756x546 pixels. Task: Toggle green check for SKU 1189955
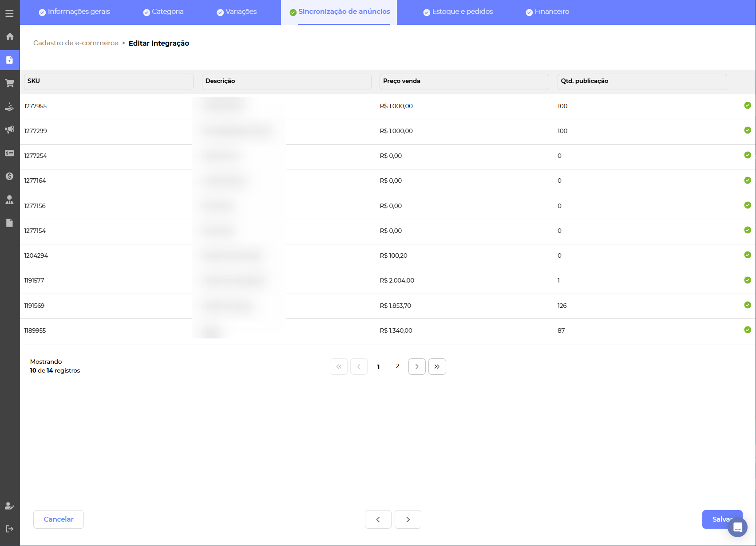pyautogui.click(x=748, y=330)
